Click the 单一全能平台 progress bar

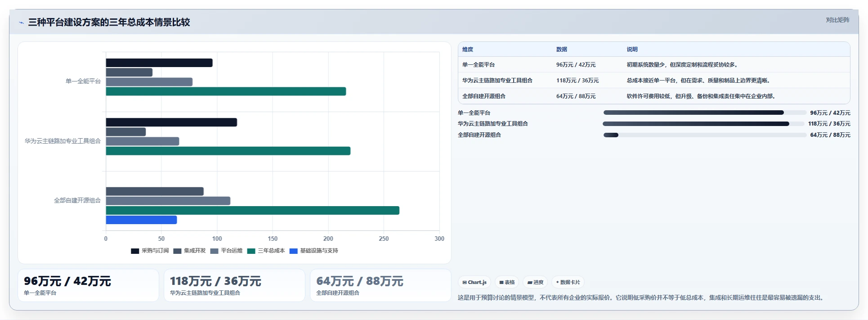(705, 113)
